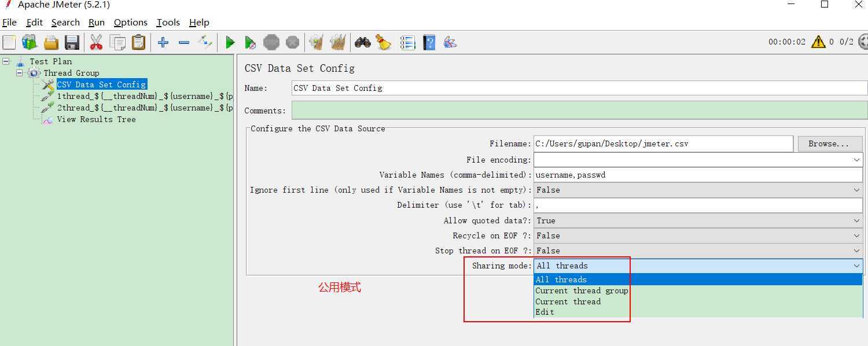Click the Browse... button
This screenshot has height=346, width=868.
click(830, 143)
